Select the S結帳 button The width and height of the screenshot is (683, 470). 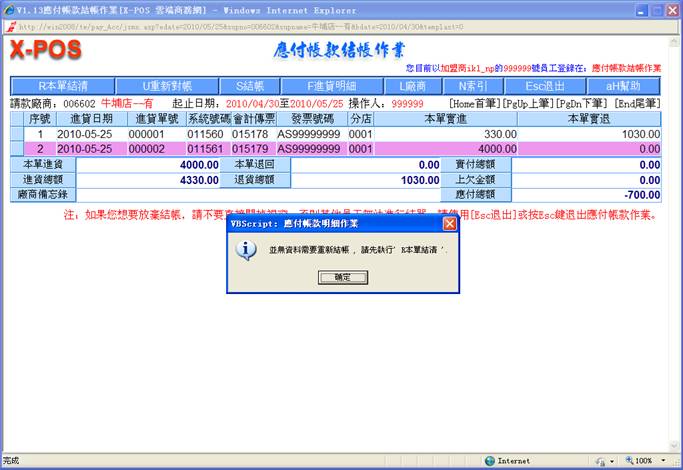[x=237, y=86]
